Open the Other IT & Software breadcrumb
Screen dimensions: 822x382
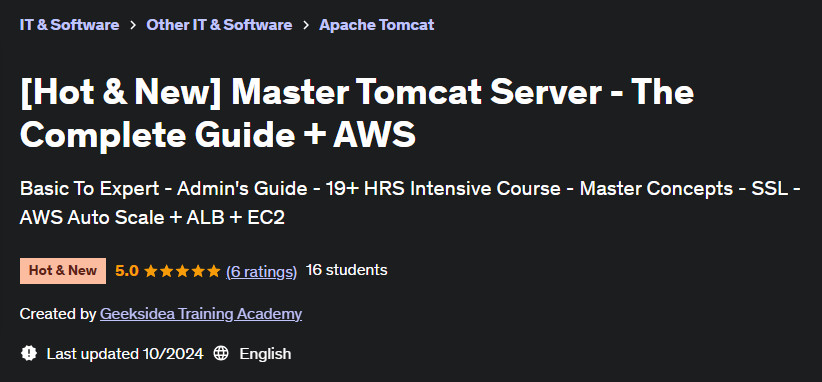pyautogui.click(x=219, y=25)
